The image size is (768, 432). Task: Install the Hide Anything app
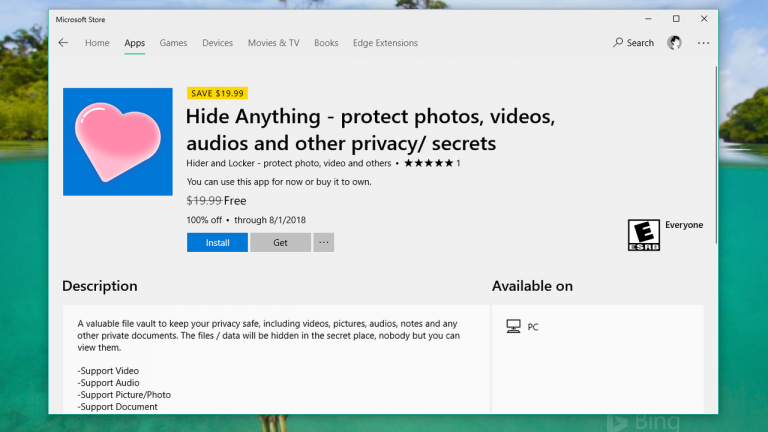click(217, 242)
